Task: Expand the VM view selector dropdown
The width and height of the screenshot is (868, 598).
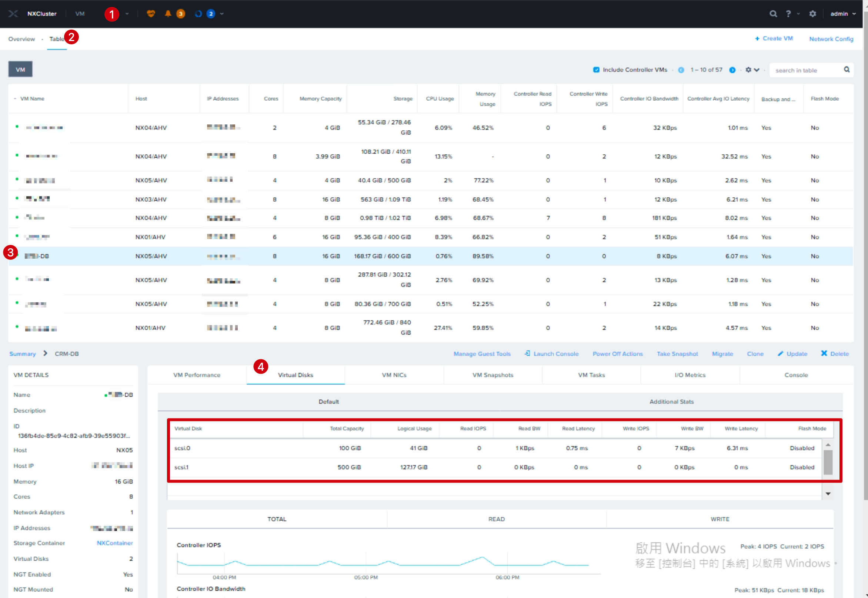Action: pyautogui.click(x=127, y=14)
